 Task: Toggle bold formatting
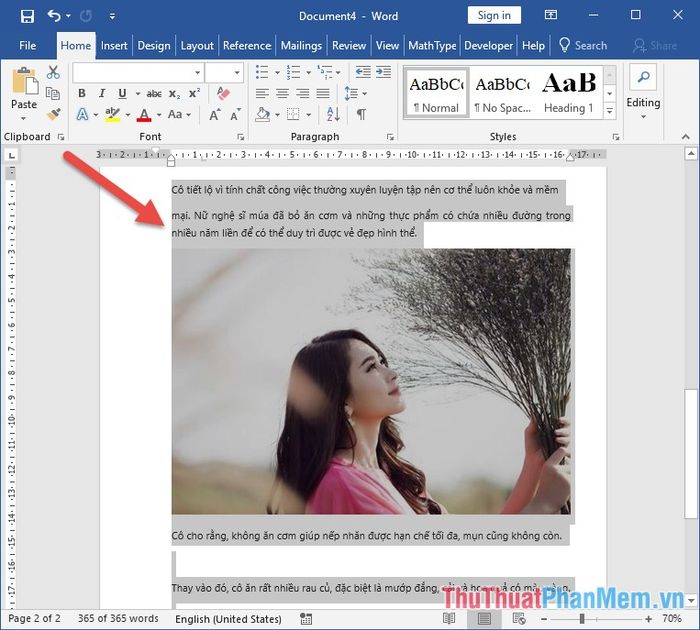tap(82, 93)
